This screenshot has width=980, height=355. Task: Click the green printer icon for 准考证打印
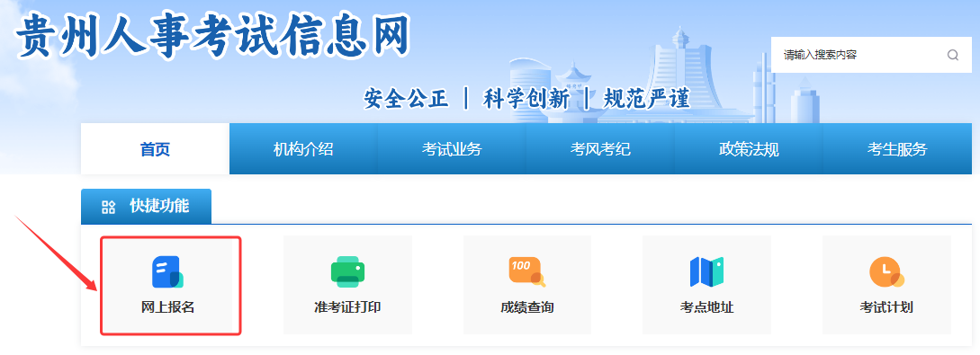[347, 272]
